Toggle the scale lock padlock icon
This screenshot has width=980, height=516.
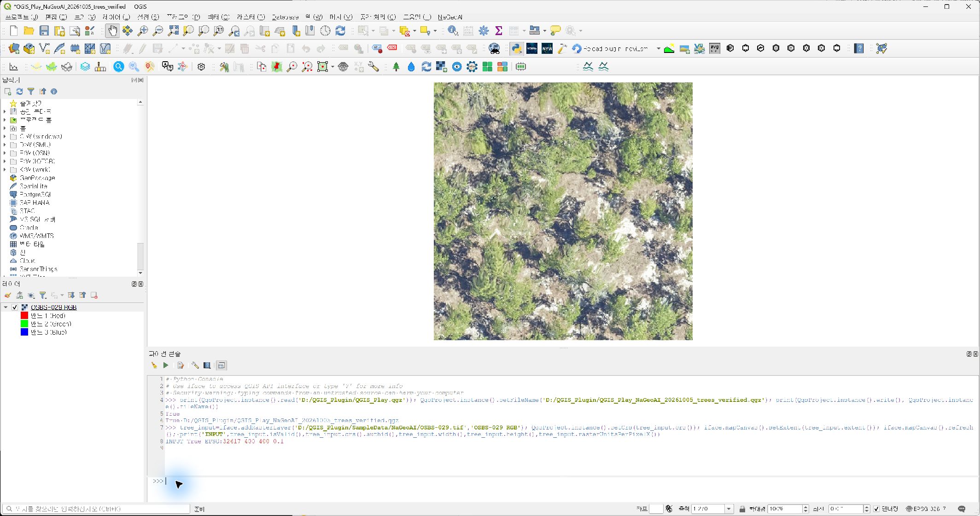tap(742, 509)
